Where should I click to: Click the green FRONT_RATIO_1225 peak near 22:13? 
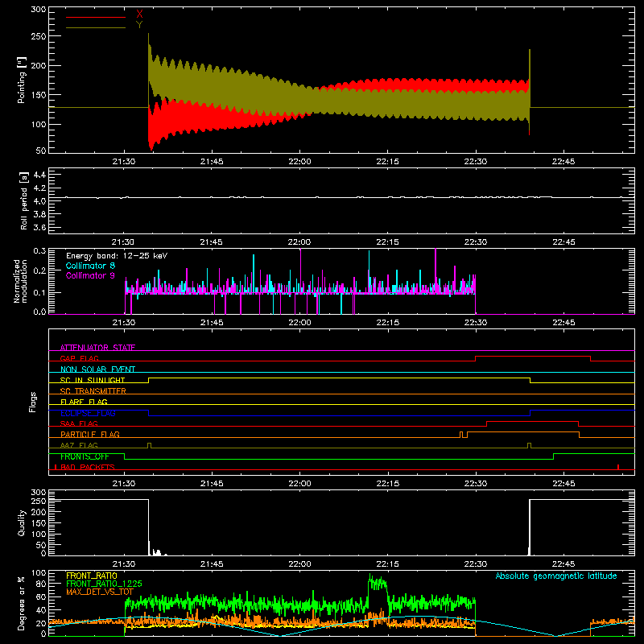[x=378, y=583]
